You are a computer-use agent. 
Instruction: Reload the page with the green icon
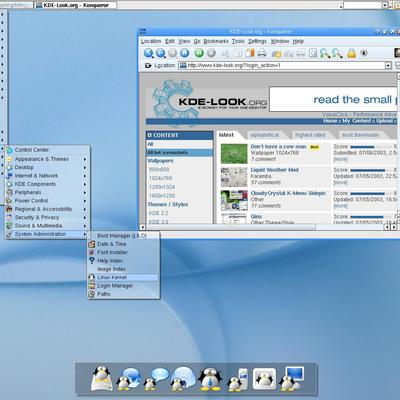[x=199, y=53]
